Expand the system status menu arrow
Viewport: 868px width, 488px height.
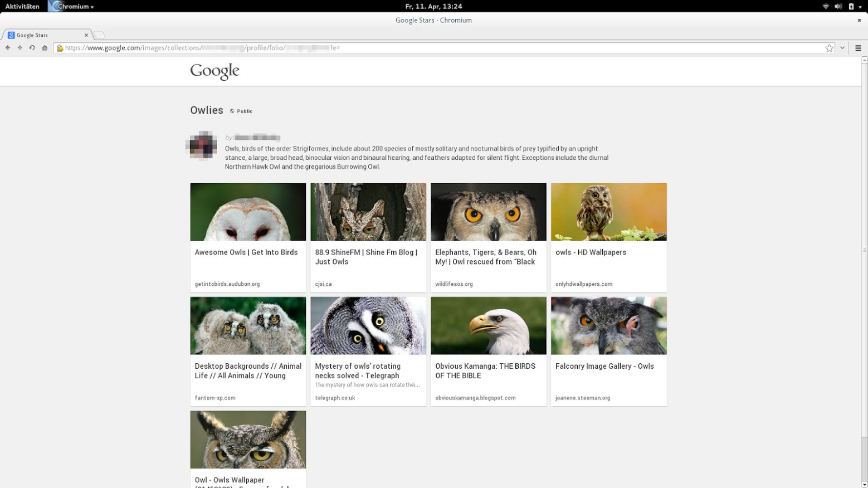(860, 7)
